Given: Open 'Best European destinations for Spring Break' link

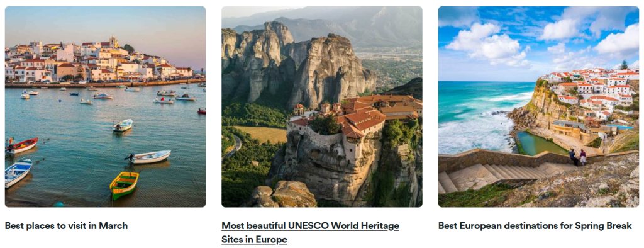Looking at the screenshot, I should click(535, 226).
